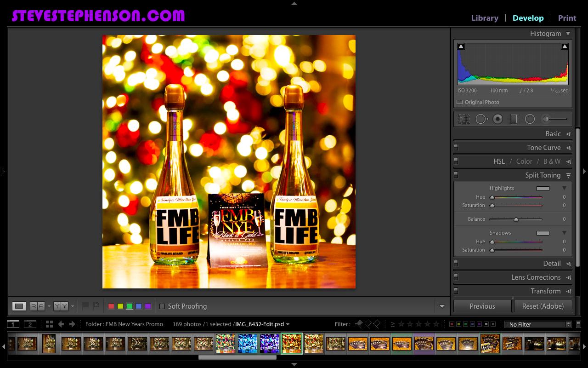Switch to Library module
The height and width of the screenshot is (368, 588).
pos(485,18)
